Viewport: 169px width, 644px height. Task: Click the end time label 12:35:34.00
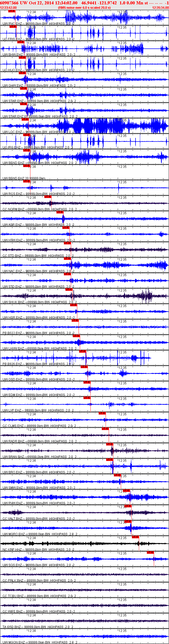tap(160, 8)
